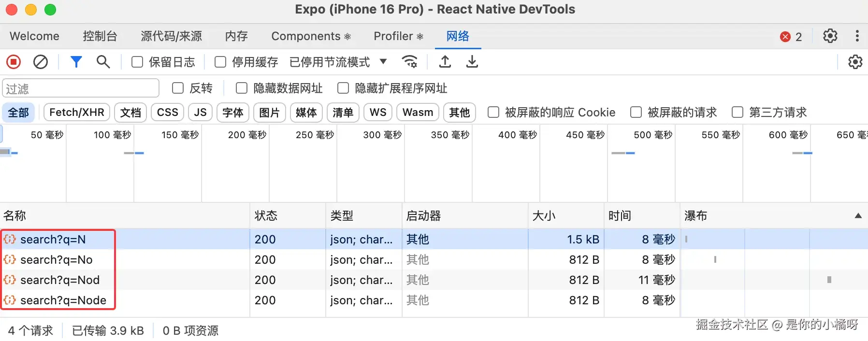868x341 pixels.
Task: Tick 第三方请求 checkbox
Action: (738, 112)
